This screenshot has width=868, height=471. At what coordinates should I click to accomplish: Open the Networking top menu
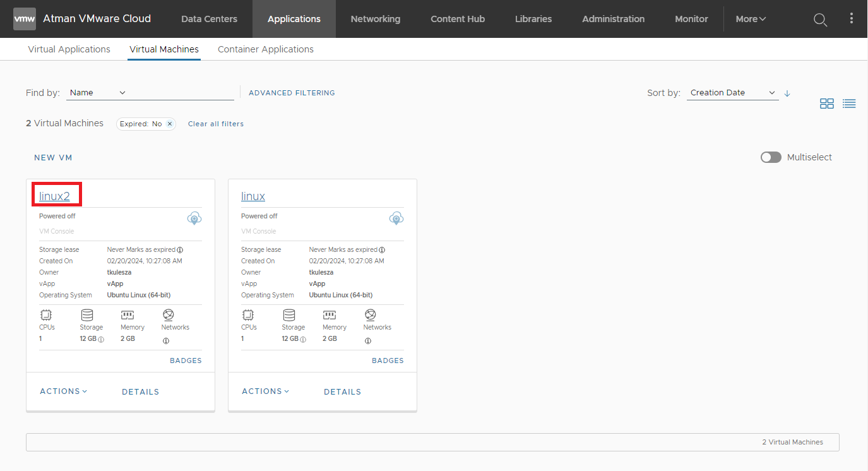(375, 19)
